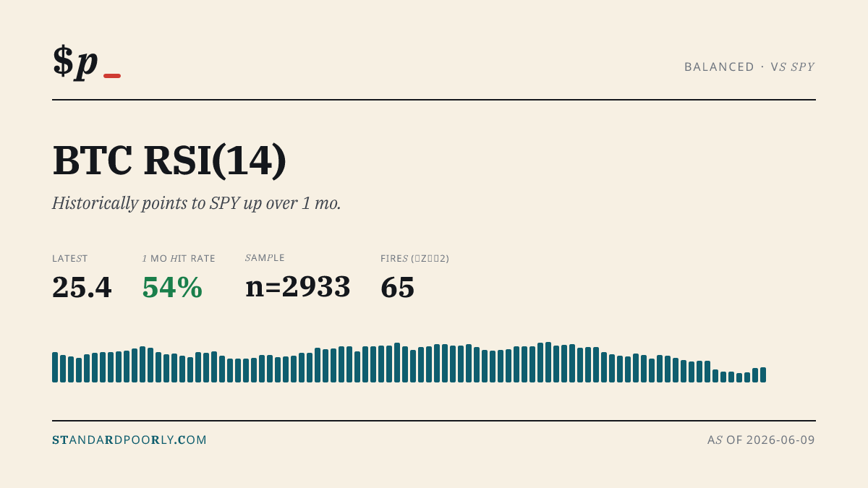
Task: Click the LATEST stat label
Action: pyautogui.click(x=70, y=258)
